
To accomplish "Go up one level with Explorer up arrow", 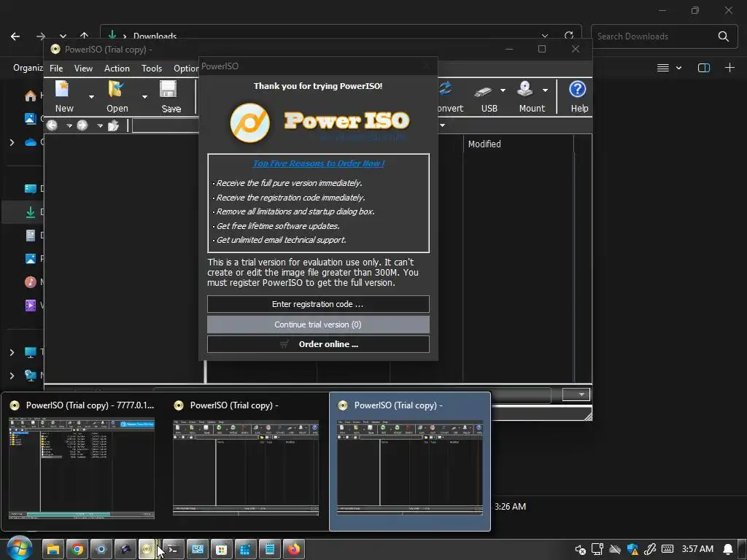I will (x=85, y=35).
